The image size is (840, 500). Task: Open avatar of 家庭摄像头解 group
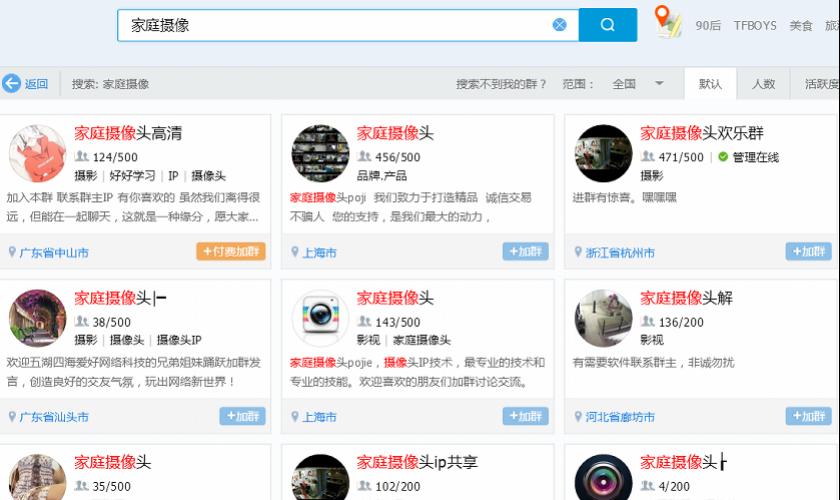tap(603, 318)
